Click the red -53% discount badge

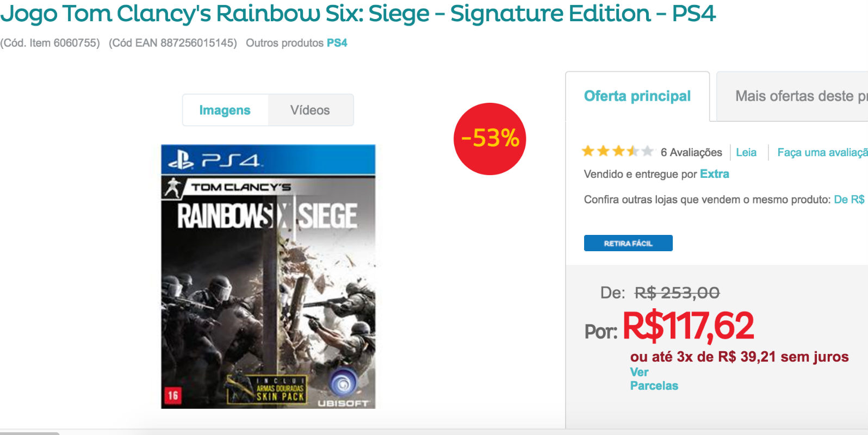(x=489, y=139)
